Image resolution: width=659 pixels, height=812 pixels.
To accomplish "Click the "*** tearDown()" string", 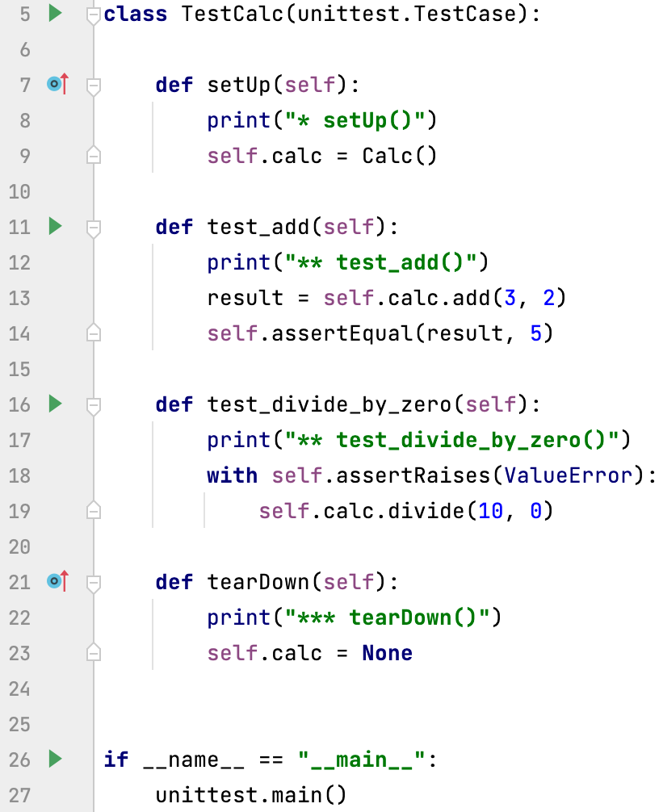I will 387,617.
